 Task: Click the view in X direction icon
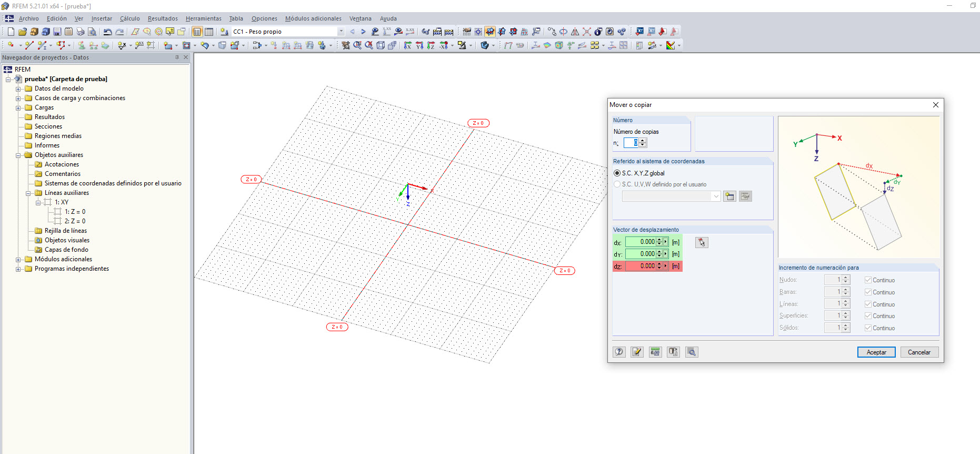(x=408, y=45)
